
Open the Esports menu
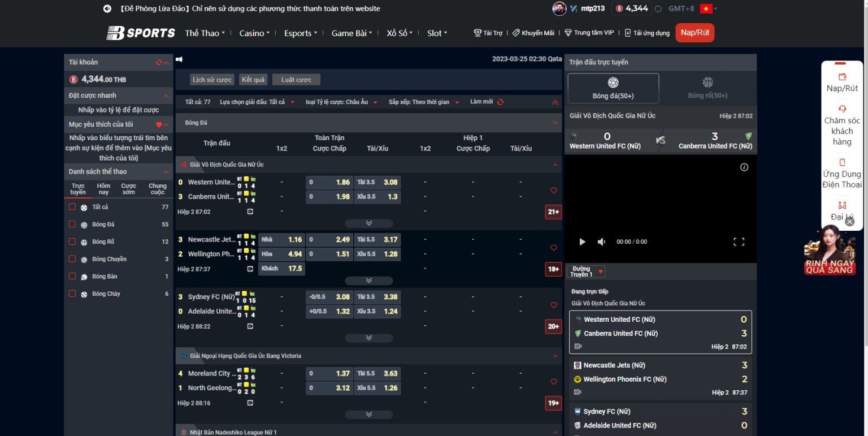(301, 33)
